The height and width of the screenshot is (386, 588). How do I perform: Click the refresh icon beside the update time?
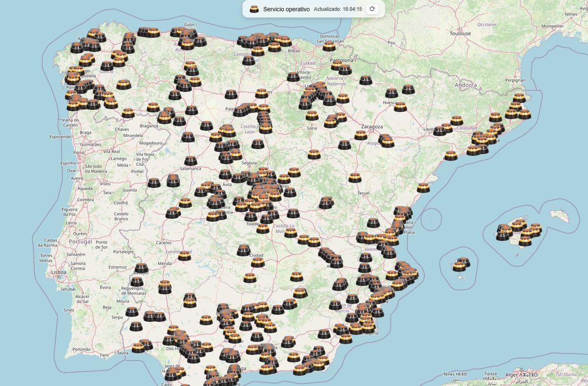(x=372, y=8)
